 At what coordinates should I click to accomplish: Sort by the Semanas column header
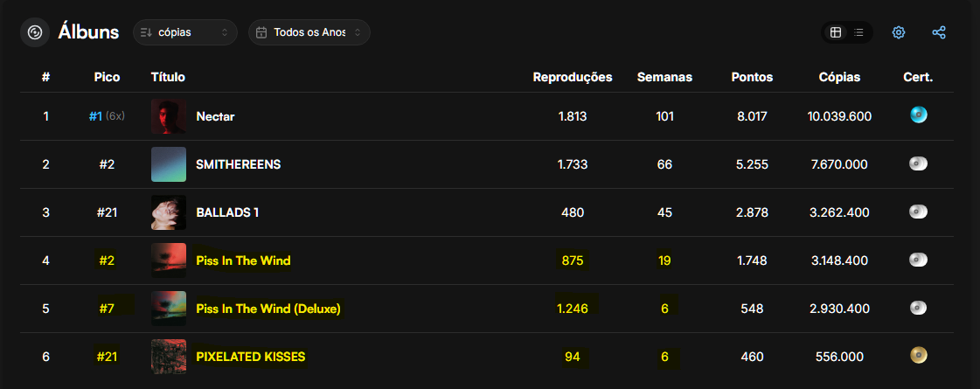coord(664,78)
